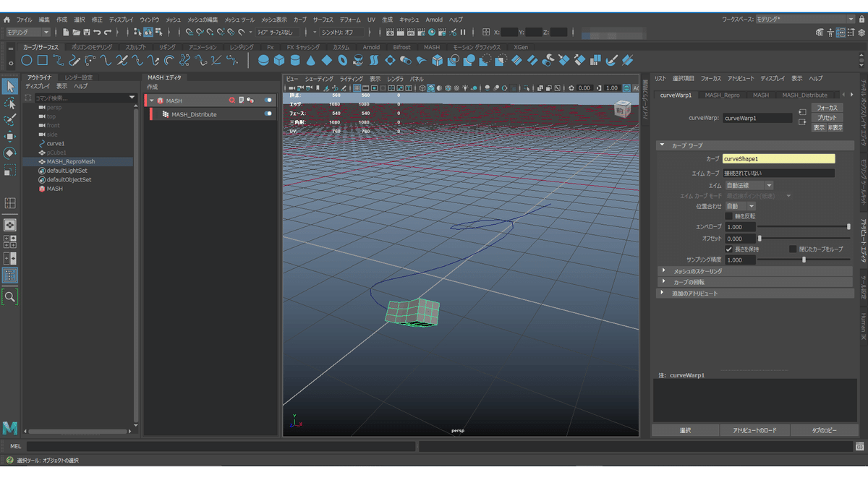
Task: Switch to the MASH shelf tab
Action: click(x=431, y=47)
